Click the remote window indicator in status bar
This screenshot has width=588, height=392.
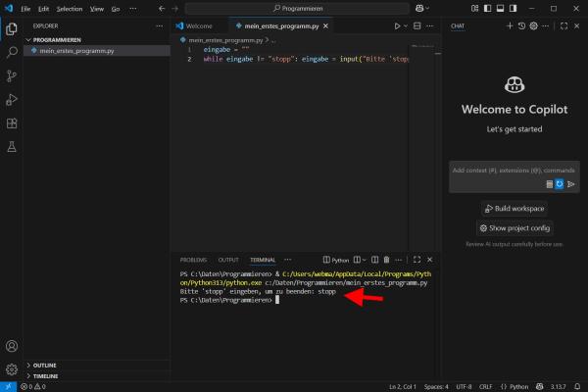tap(8, 386)
